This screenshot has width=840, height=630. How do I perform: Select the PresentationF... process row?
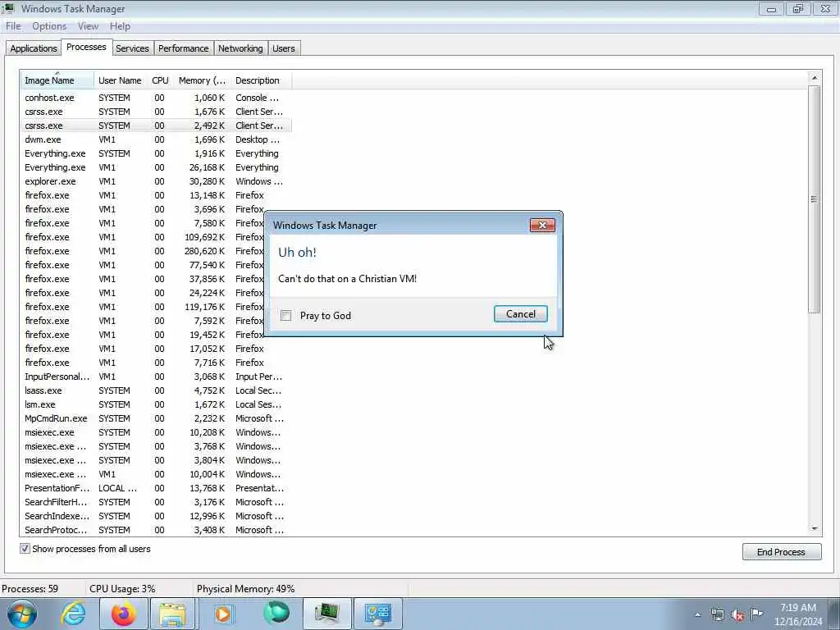(157, 488)
